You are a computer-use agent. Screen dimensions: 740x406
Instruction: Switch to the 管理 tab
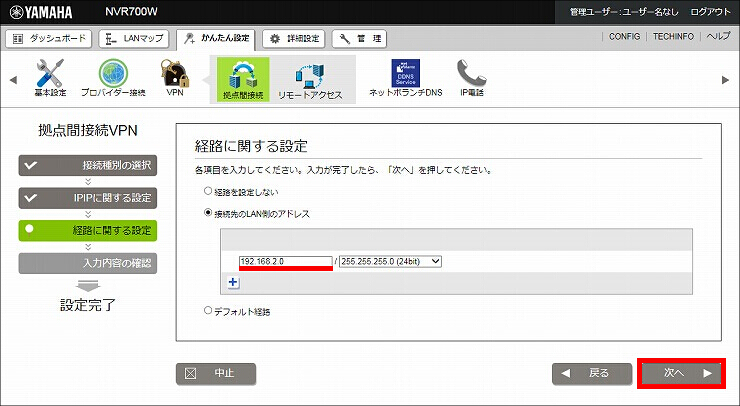click(x=359, y=39)
